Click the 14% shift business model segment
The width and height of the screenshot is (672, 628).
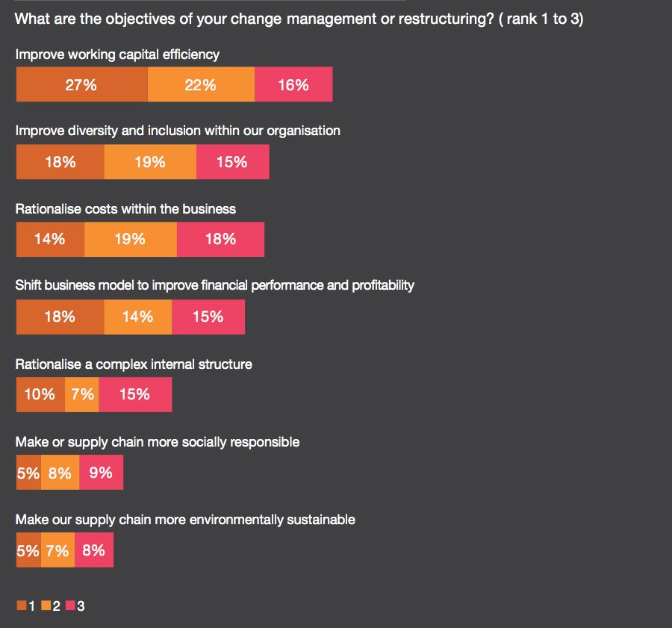(137, 317)
